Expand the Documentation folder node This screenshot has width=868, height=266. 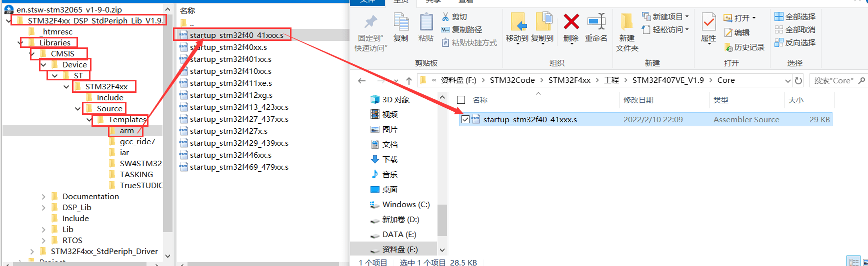(x=43, y=197)
